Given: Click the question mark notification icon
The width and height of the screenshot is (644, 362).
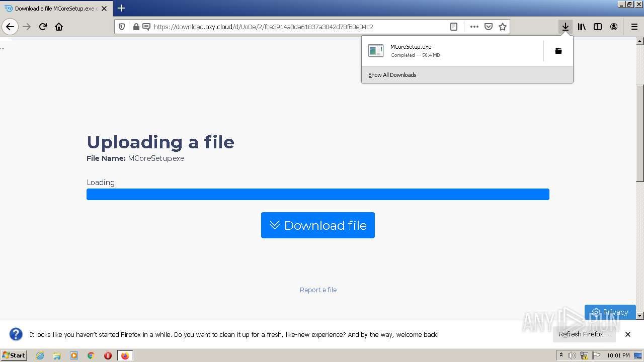Looking at the screenshot, I should pos(16,334).
